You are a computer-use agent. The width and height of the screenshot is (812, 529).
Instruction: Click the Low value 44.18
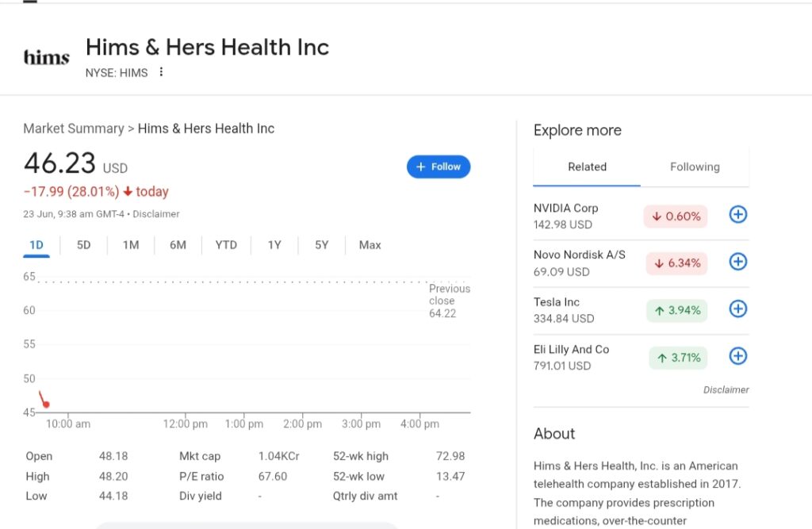[113, 496]
